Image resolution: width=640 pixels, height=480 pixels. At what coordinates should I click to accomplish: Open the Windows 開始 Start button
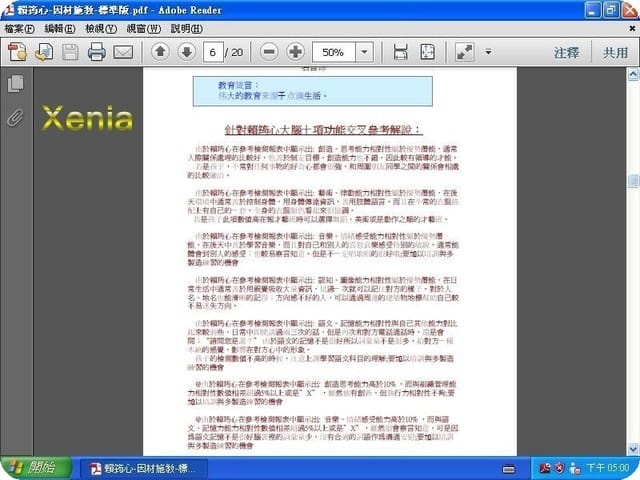(36, 468)
